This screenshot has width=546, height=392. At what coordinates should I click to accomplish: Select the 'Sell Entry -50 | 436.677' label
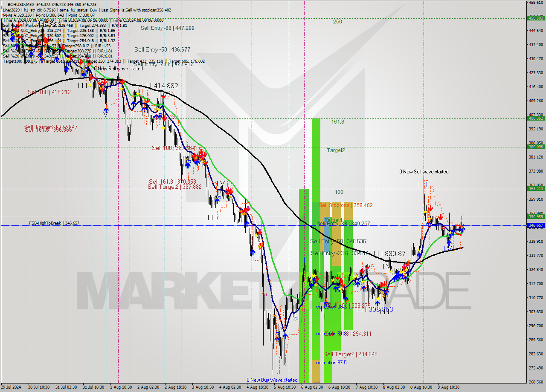pos(162,50)
